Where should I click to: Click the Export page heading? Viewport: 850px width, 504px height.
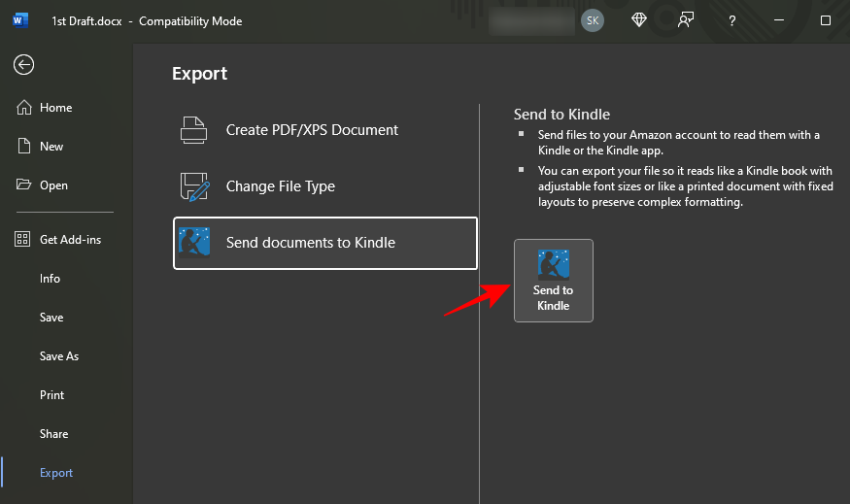coord(199,74)
